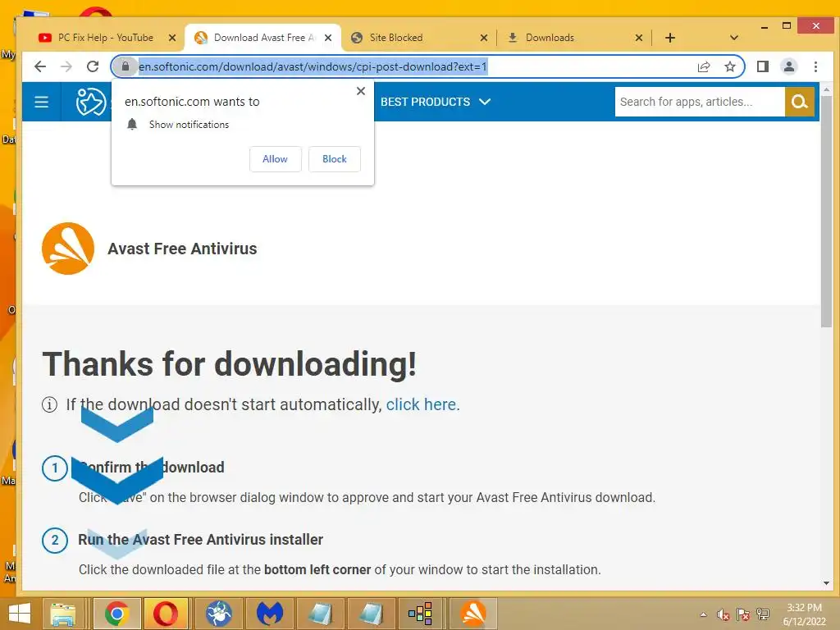Open the Softonic hamburger menu
Viewport: 840px width, 630px height.
[x=41, y=102]
